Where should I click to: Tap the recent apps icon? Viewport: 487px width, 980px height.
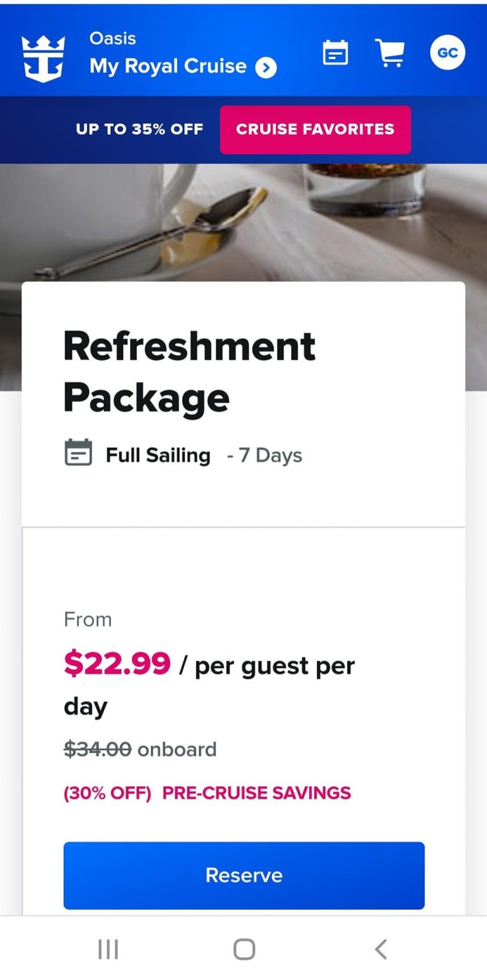click(108, 949)
